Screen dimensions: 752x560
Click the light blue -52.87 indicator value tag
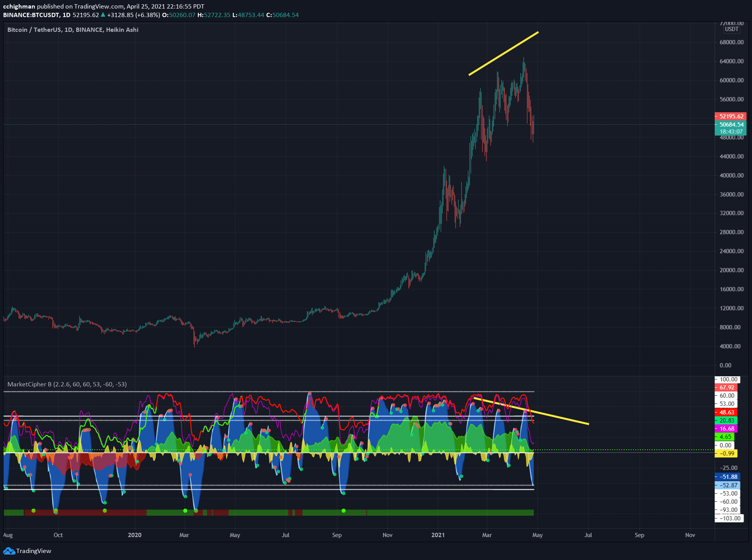pyautogui.click(x=728, y=485)
